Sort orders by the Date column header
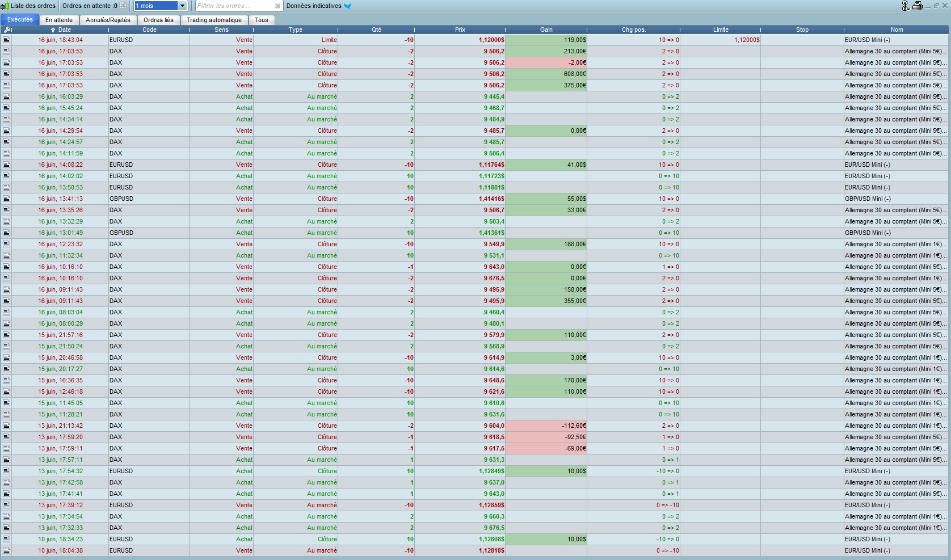This screenshot has width=951, height=560. (64, 30)
